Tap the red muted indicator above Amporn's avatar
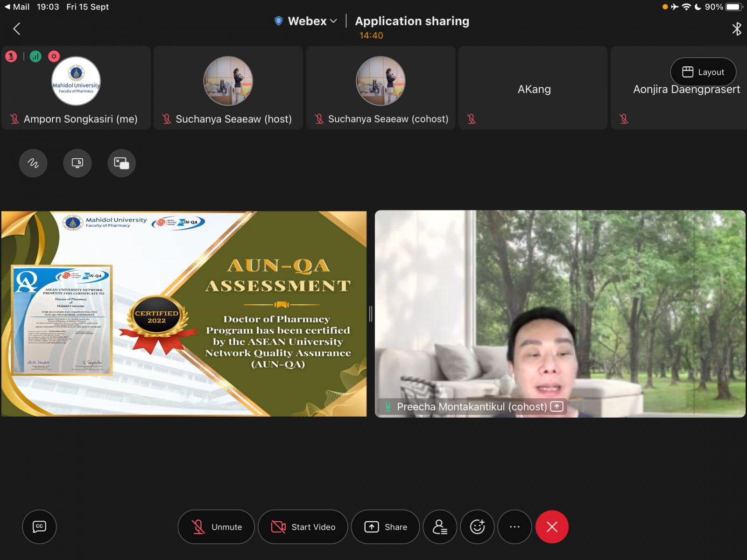The image size is (747, 560). (11, 56)
